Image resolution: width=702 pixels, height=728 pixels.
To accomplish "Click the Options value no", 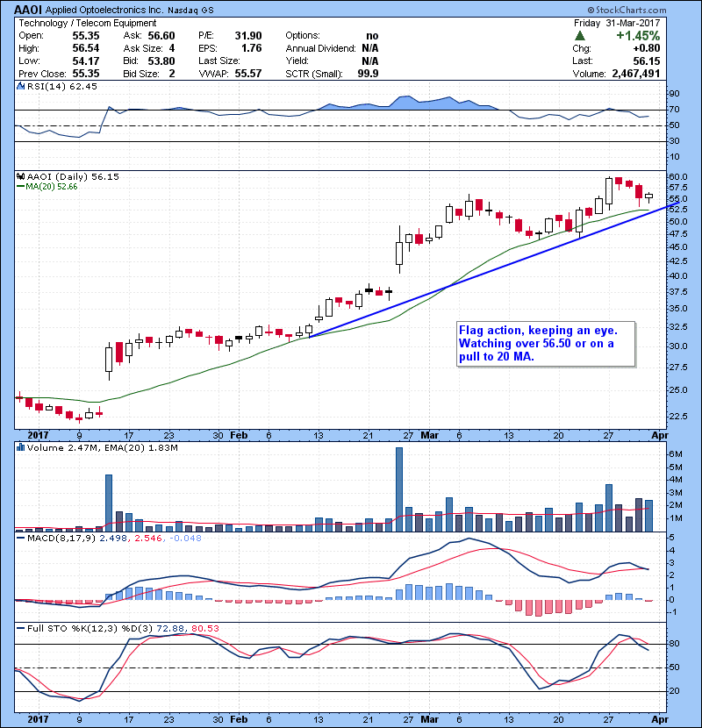I will [x=372, y=36].
